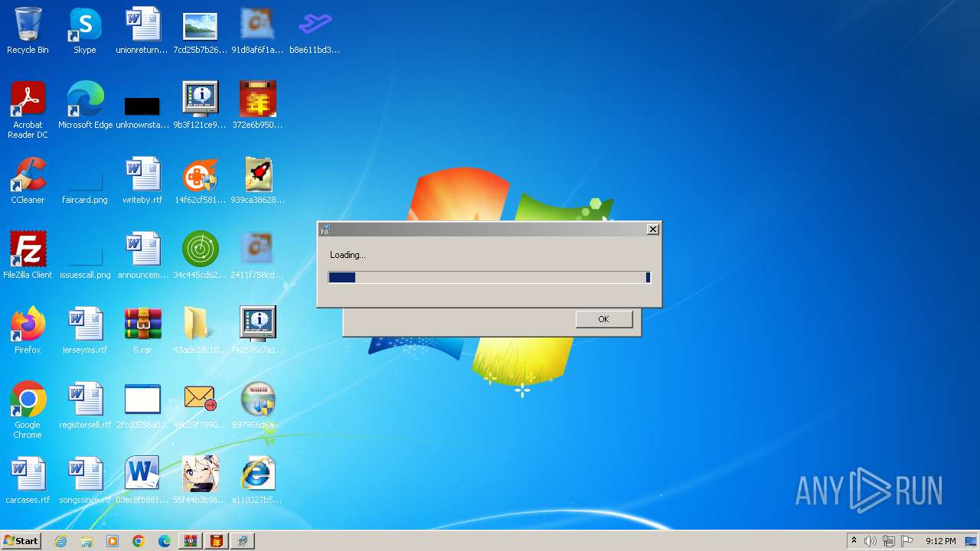Viewport: 980px width, 551px height.
Task: Click the Loading progress bar
Action: (x=489, y=277)
